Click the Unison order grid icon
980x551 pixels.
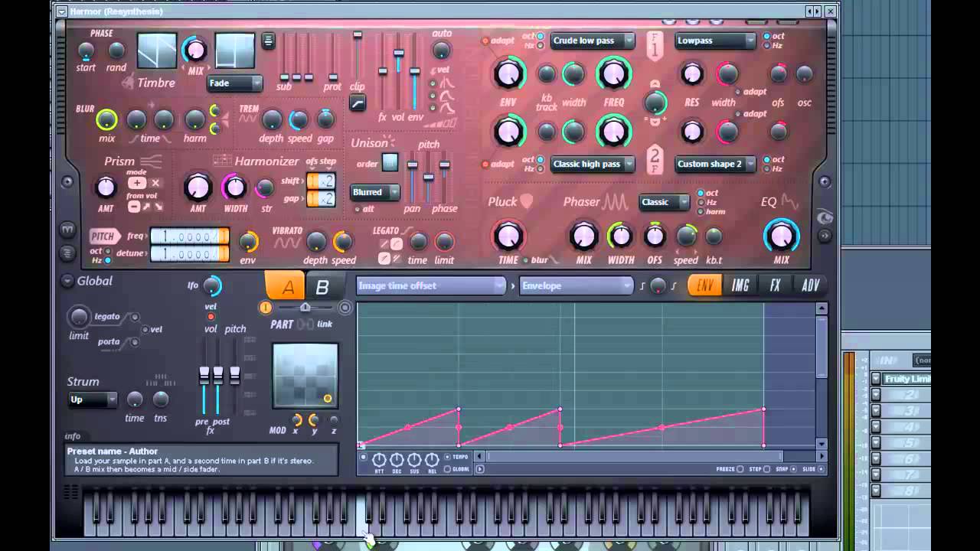tap(390, 162)
